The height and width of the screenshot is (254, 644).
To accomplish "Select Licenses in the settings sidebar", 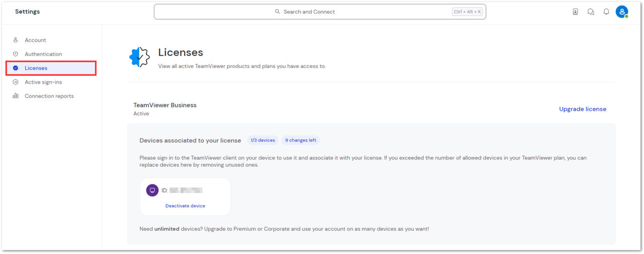I will click(36, 68).
